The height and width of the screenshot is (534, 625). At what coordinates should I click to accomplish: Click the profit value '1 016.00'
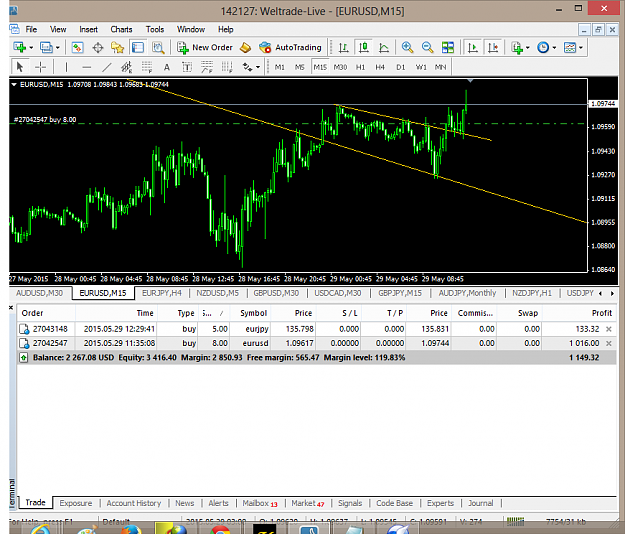click(x=584, y=343)
